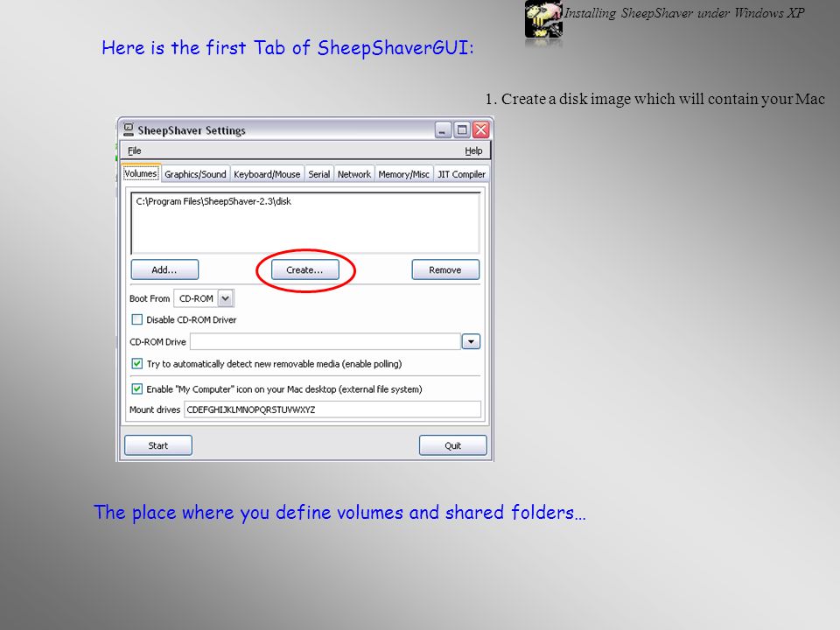Click the CD-ROM Drive input field
Screen dimensions: 840x630
(325, 342)
